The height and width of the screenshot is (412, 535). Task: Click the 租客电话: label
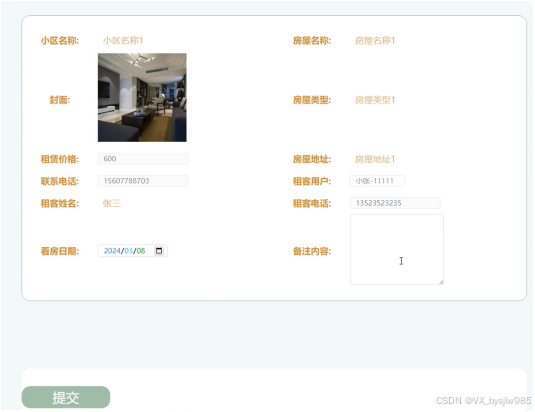312,203
